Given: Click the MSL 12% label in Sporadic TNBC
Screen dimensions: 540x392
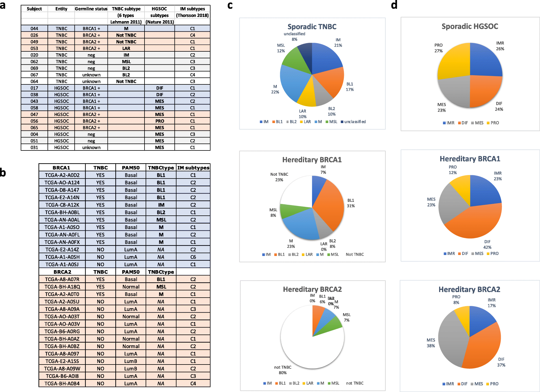Looking at the screenshot, I should click(281, 48).
